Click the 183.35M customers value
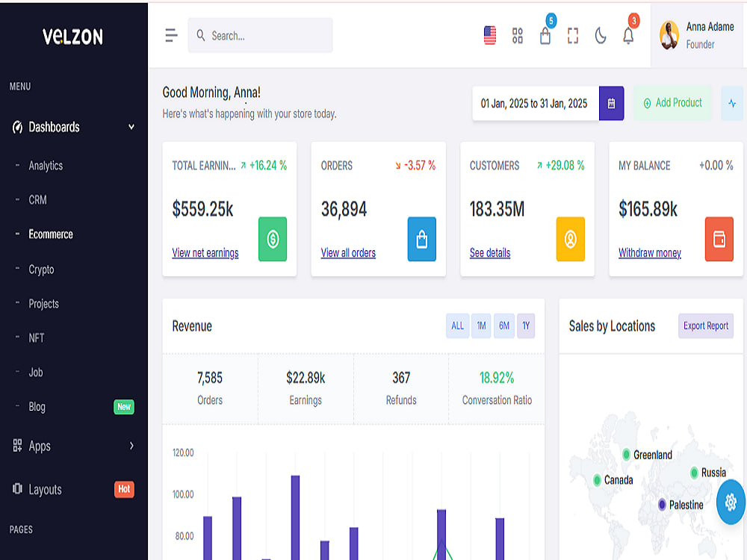The height and width of the screenshot is (560, 747). point(497,209)
